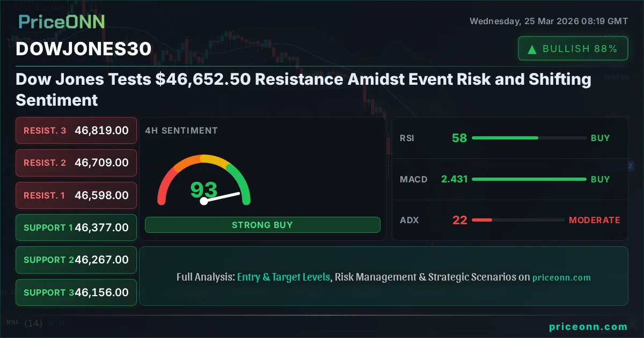Click the bullish triangle indicator icon
The width and height of the screenshot is (644, 338).
point(531,48)
